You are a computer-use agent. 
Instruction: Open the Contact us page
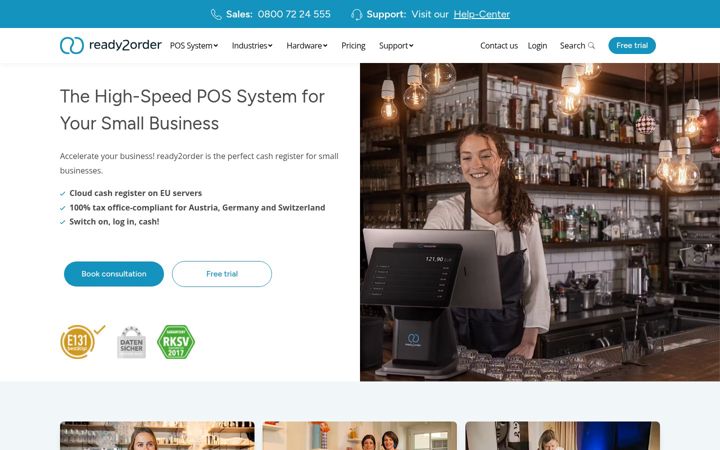coord(499,45)
